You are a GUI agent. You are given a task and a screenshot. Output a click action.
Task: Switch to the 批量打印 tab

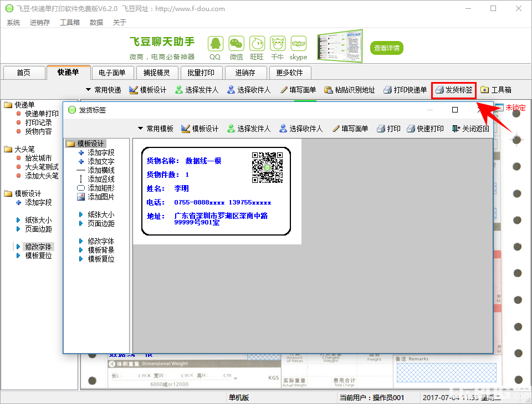(201, 73)
